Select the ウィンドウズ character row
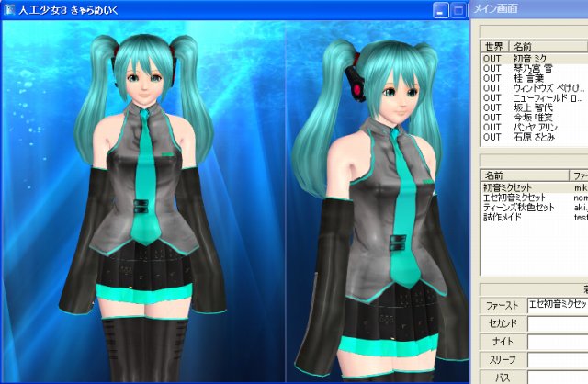 coord(535,88)
